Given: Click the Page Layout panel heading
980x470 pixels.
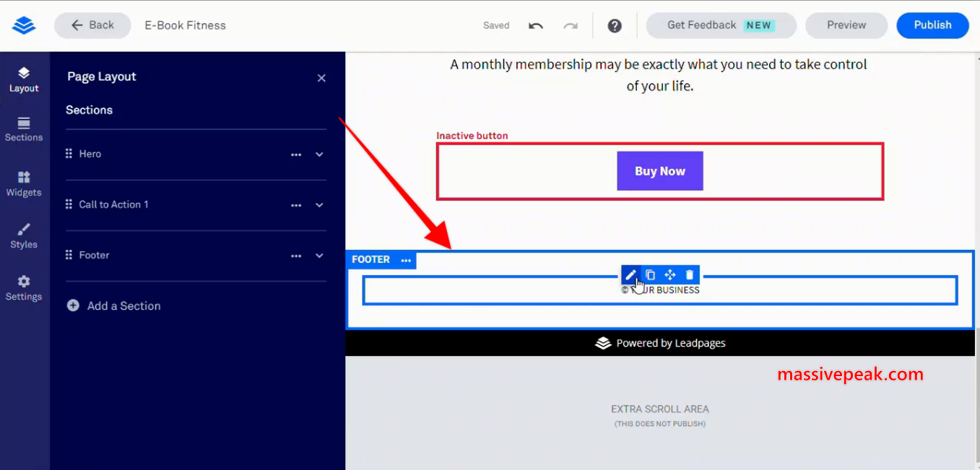Looking at the screenshot, I should 102,77.
